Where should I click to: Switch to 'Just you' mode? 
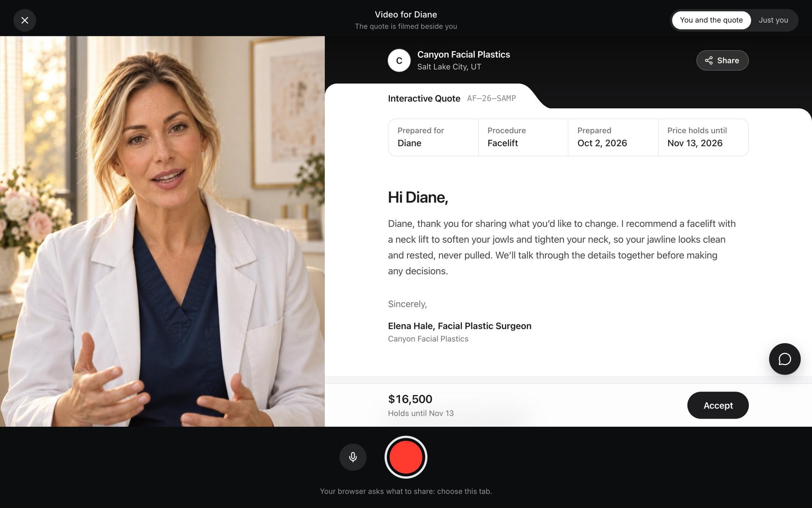pyautogui.click(x=773, y=20)
